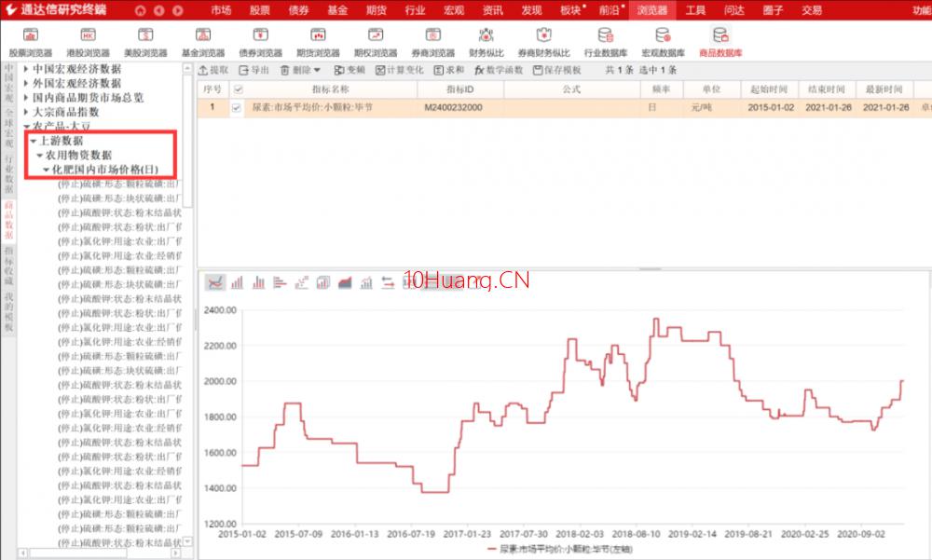Screen dimensions: 932x560
Task: Open the 工具 menu
Action: pyautogui.click(x=695, y=10)
